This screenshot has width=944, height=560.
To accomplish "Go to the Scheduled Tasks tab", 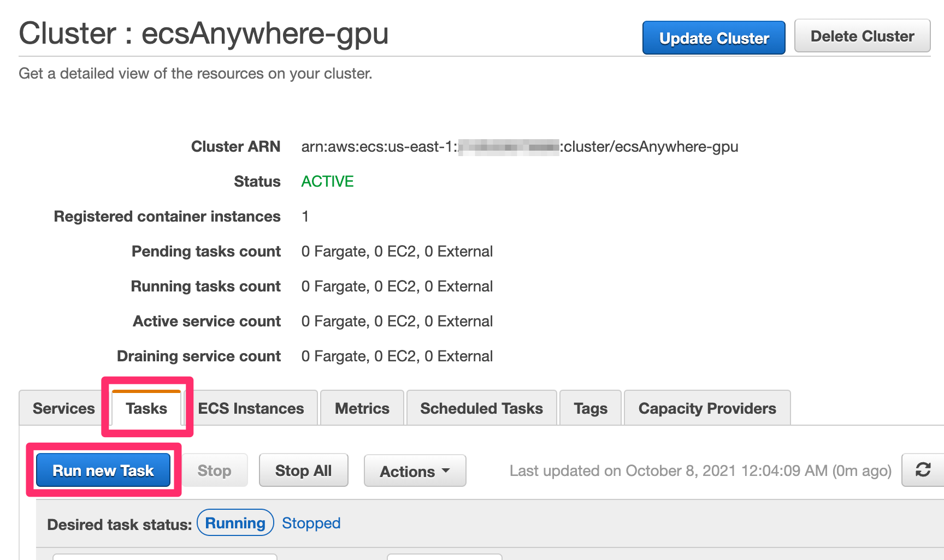I will (x=481, y=408).
